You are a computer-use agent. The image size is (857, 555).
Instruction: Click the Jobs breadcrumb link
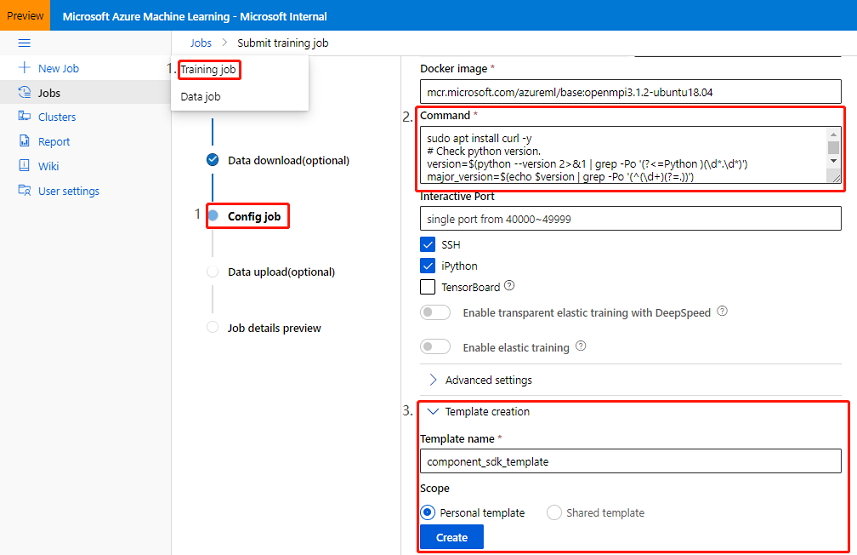click(x=201, y=43)
